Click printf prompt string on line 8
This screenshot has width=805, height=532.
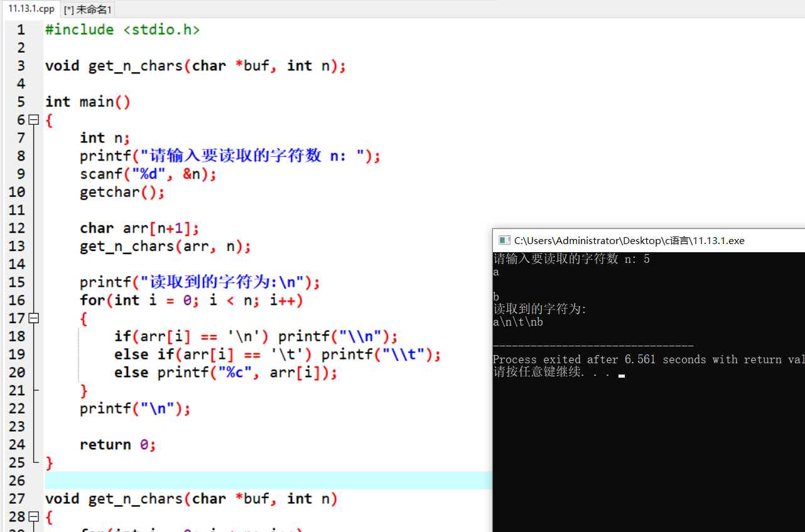click(256, 156)
